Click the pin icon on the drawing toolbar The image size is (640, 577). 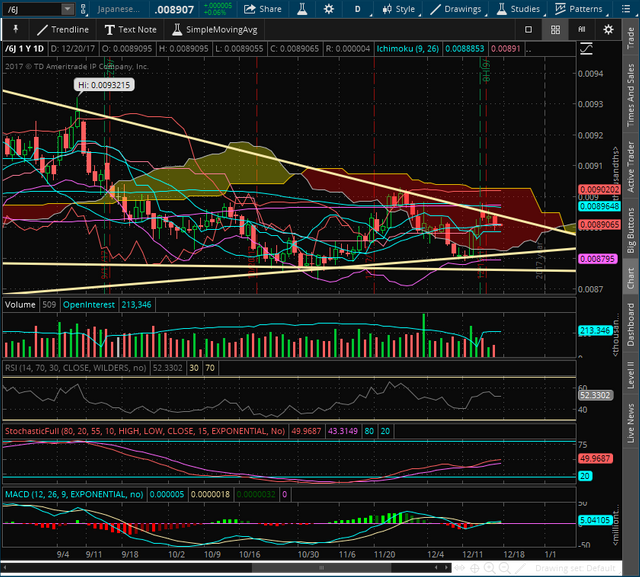coord(16,29)
